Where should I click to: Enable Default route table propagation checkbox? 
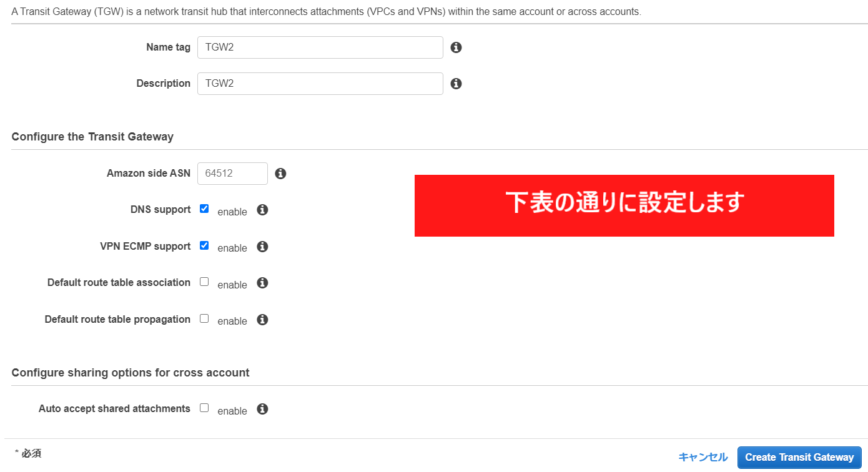[x=204, y=318]
